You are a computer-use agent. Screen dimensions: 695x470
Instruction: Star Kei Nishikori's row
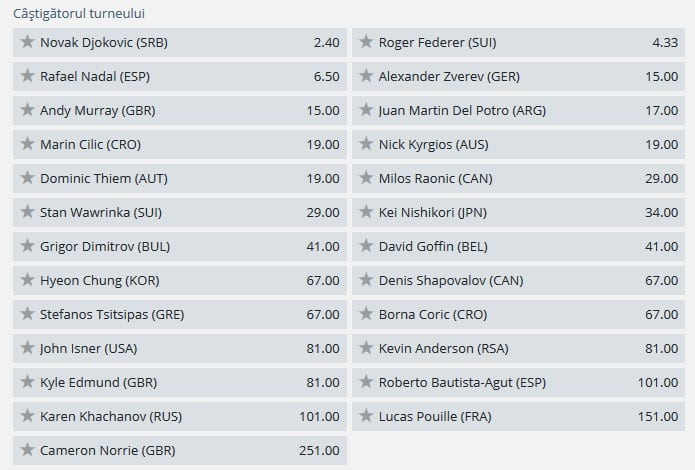coord(366,212)
